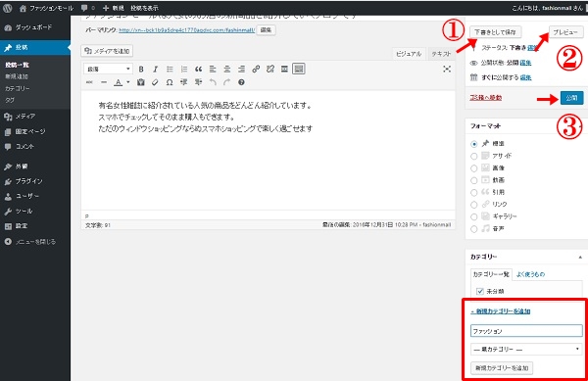
Task: Insert a special character using omega icon
Action: [170, 82]
